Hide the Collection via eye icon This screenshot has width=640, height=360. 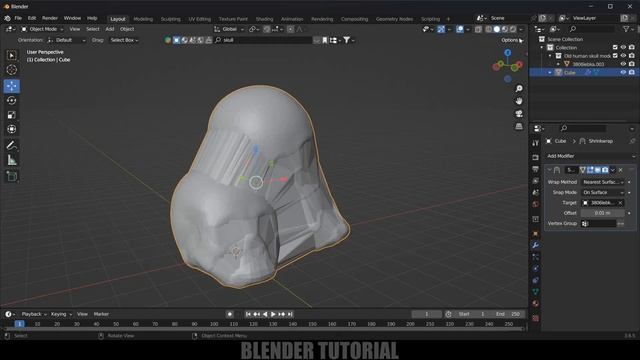623,47
